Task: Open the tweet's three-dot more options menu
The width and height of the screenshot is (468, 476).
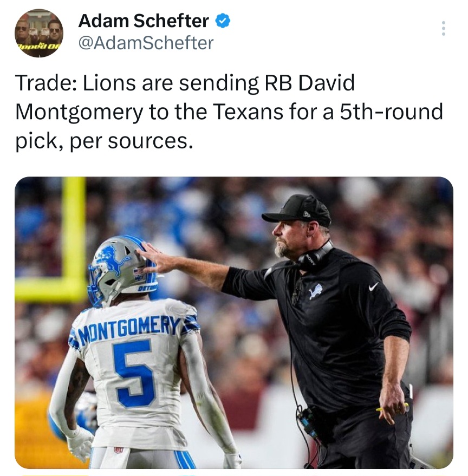Action: click(444, 29)
